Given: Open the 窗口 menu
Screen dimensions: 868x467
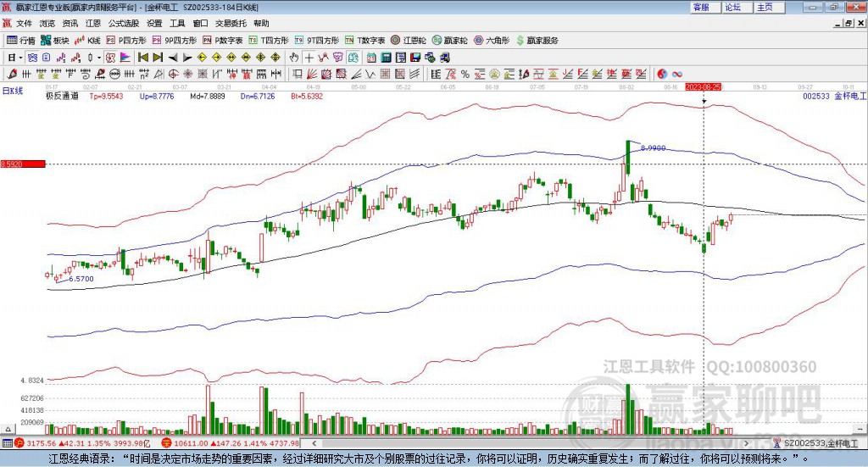Looking at the screenshot, I should pyautogui.click(x=200, y=23).
